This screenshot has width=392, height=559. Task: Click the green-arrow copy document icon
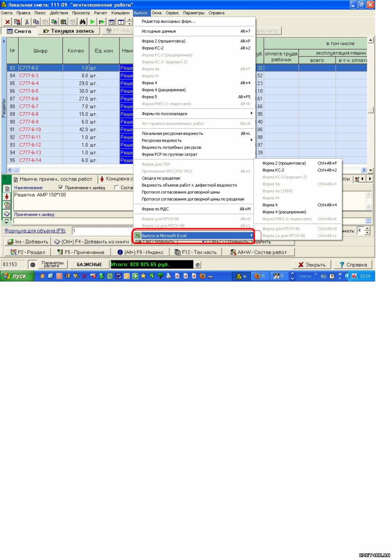tap(54, 22)
